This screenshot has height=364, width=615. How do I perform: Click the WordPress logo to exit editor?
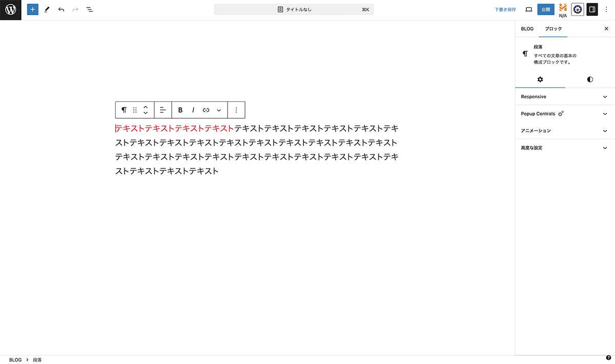tap(10, 10)
